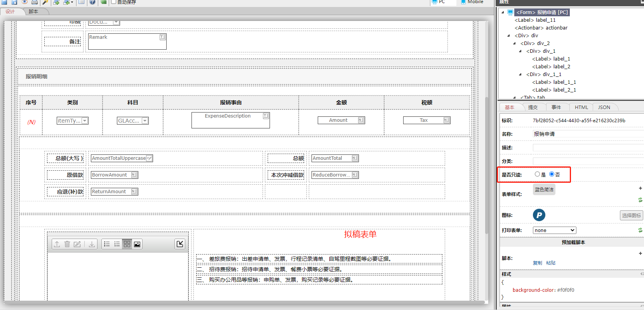Switch attachment view to bulleted list
The height and width of the screenshot is (310, 644).
pyautogui.click(x=107, y=244)
